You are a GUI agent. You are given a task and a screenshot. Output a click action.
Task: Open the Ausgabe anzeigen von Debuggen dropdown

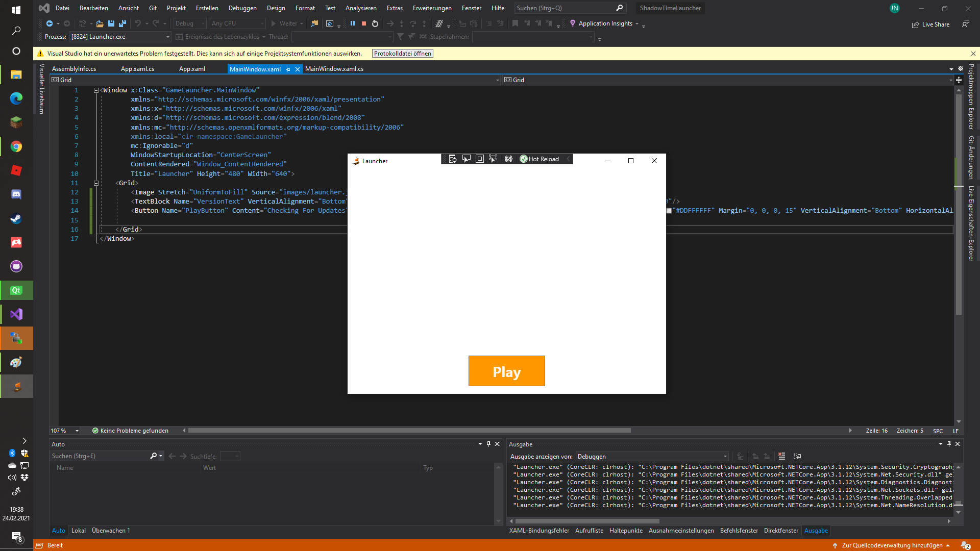(x=725, y=456)
